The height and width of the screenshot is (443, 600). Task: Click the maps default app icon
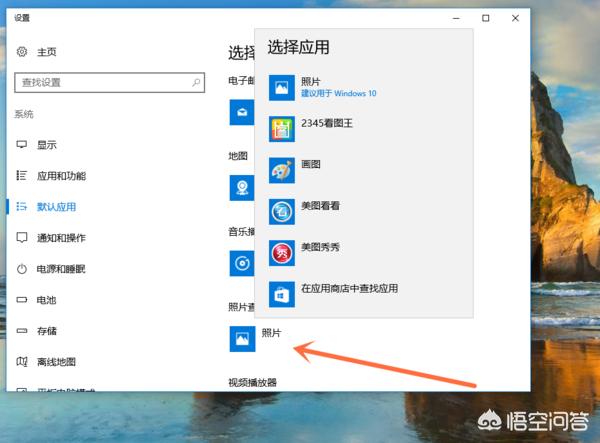tap(242, 188)
